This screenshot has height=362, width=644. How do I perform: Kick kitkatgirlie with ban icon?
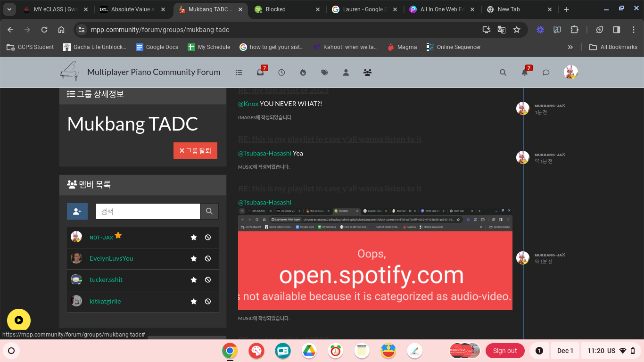pos(208,302)
